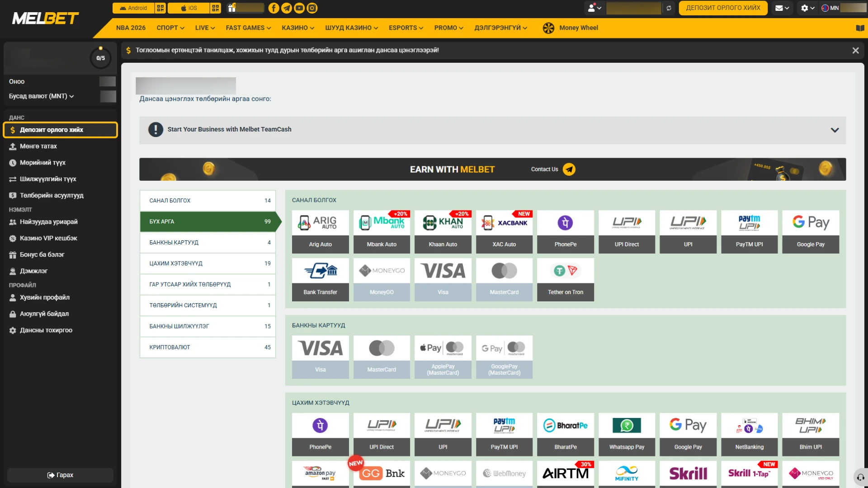Expand the LIVE menu
Viewport: 868px width, 488px height.
(205, 28)
